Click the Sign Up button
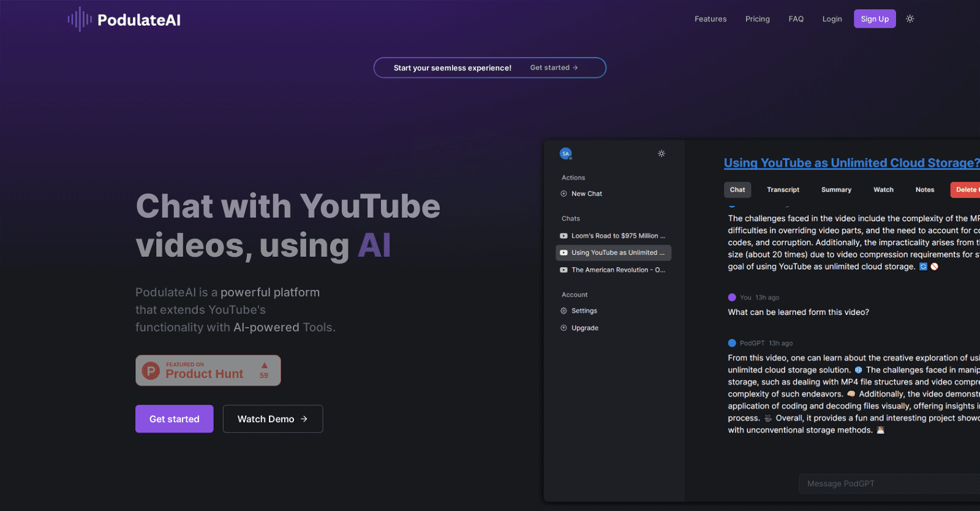 (x=875, y=19)
